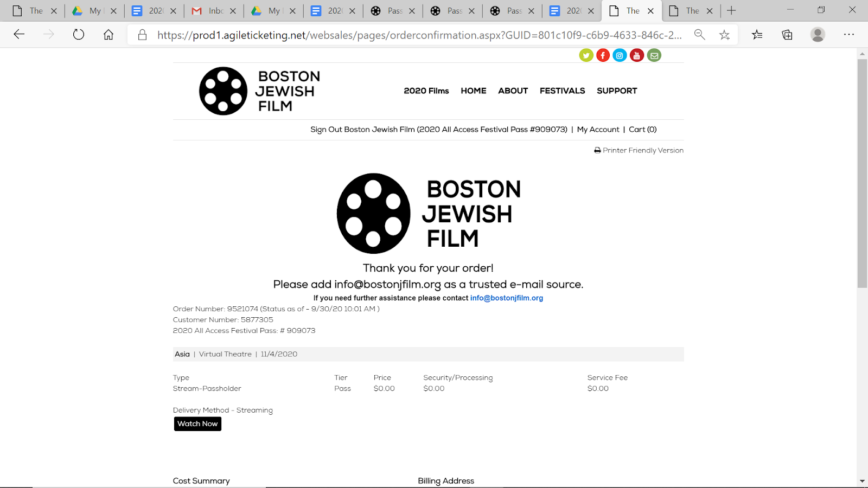This screenshot has height=488, width=868.
Task: Open a new browser tab
Action: 731,10
